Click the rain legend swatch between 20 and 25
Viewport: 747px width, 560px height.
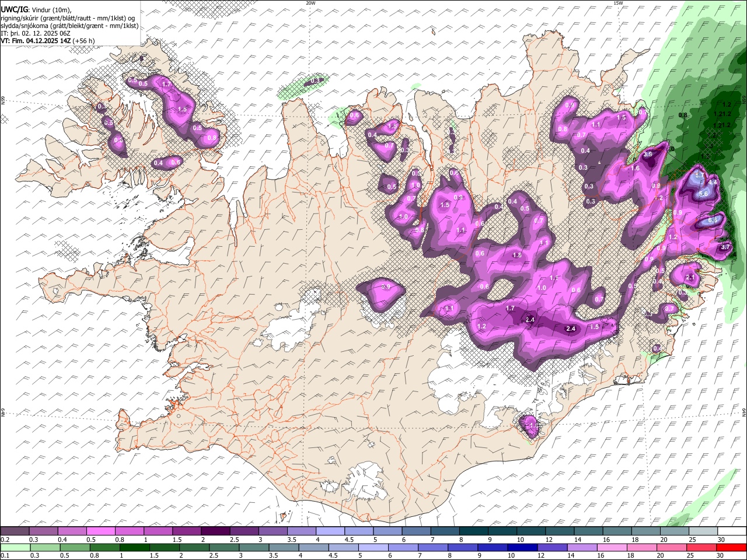(671, 547)
